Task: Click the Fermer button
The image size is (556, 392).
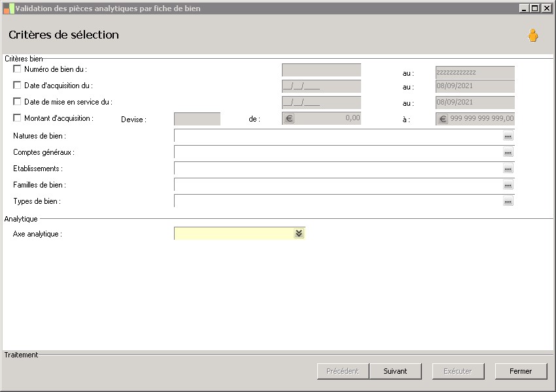Action: click(521, 371)
